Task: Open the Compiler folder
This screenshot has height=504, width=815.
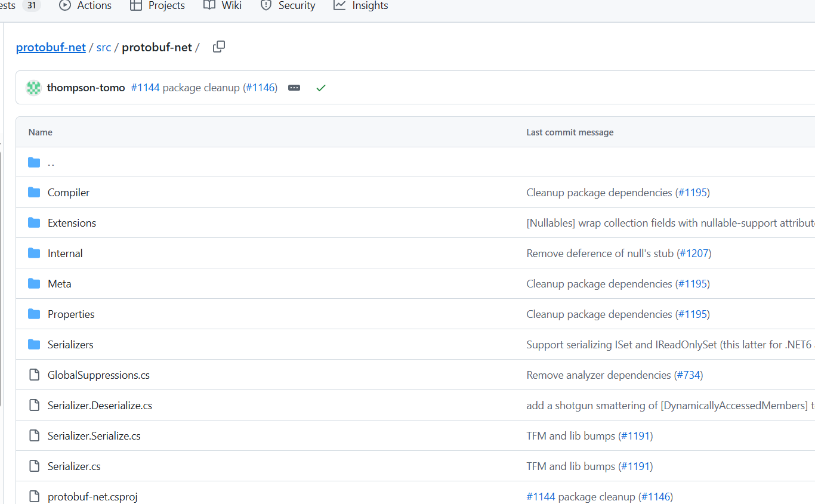Action: 69,193
